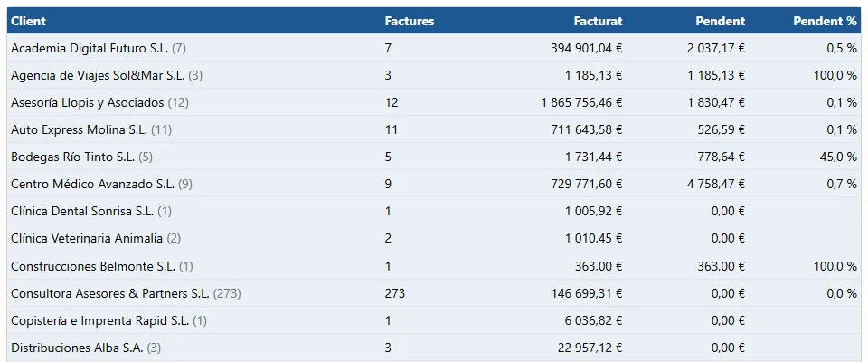Select client Bodegas Río Tinto S.L.
Viewport: 868px width, 362px height.
tap(73, 157)
